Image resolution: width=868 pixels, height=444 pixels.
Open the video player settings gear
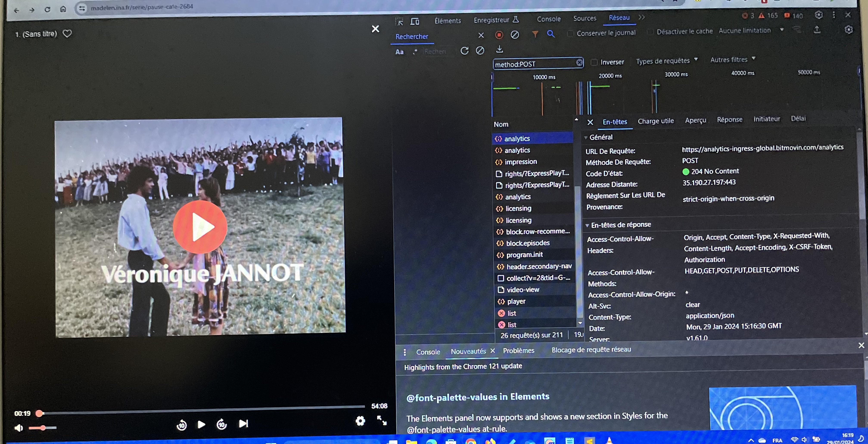click(360, 421)
